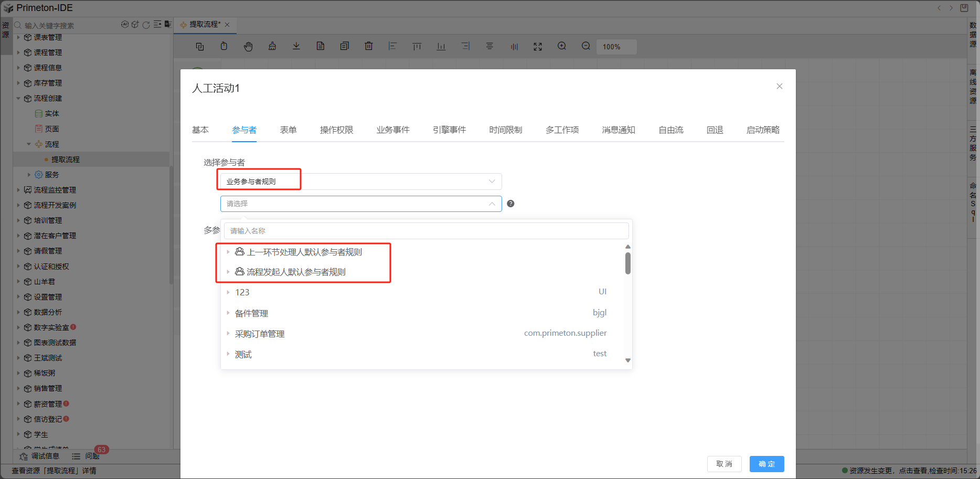Click the AI hexagon icon in resource panel
This screenshot has height=479, width=980.
click(125, 25)
